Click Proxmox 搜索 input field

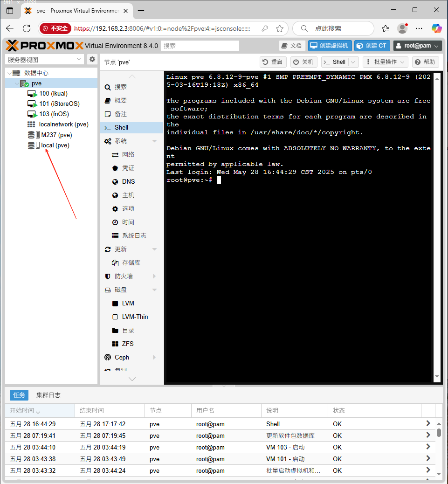point(200,46)
